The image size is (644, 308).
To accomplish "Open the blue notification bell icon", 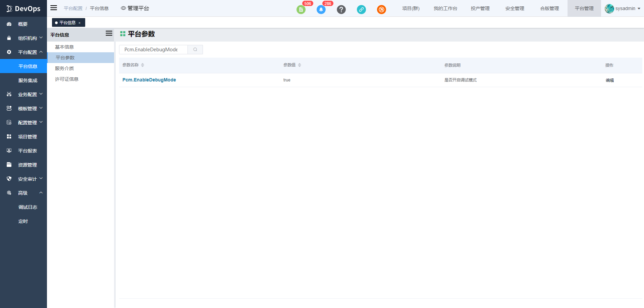I will tap(321, 9).
